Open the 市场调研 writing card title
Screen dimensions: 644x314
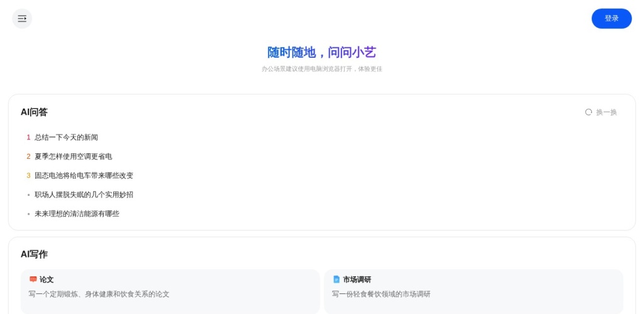click(x=357, y=279)
